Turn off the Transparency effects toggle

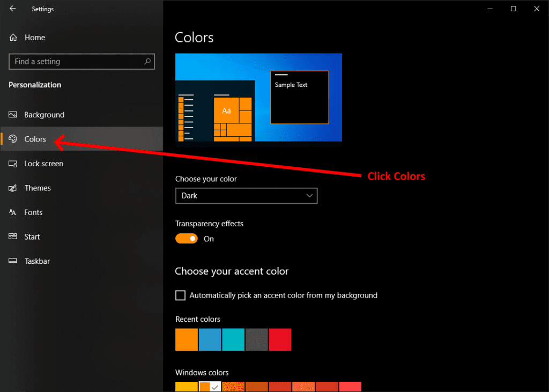click(x=186, y=238)
